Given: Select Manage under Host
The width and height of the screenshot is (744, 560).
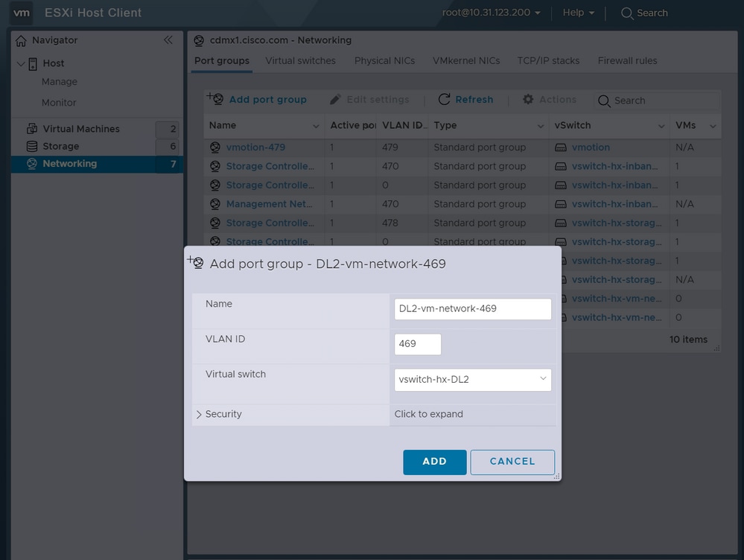Looking at the screenshot, I should pos(60,82).
